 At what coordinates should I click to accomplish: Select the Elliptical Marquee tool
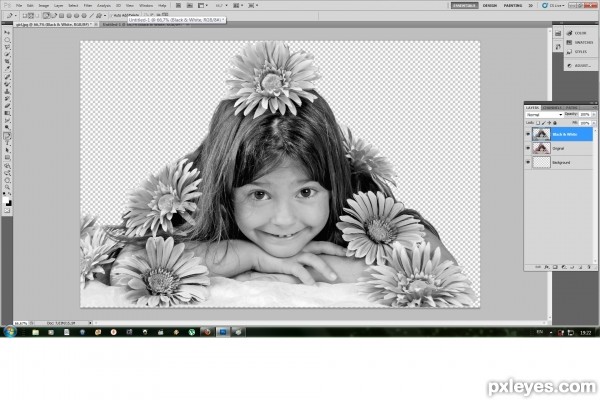point(7,39)
